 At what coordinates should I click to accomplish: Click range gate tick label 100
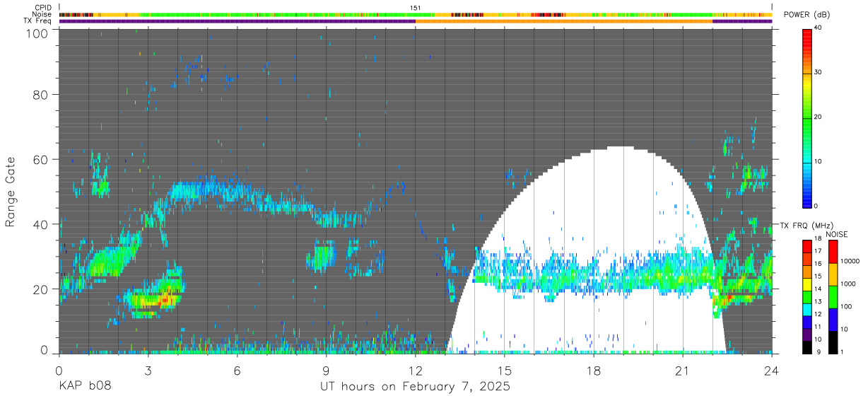37,33
